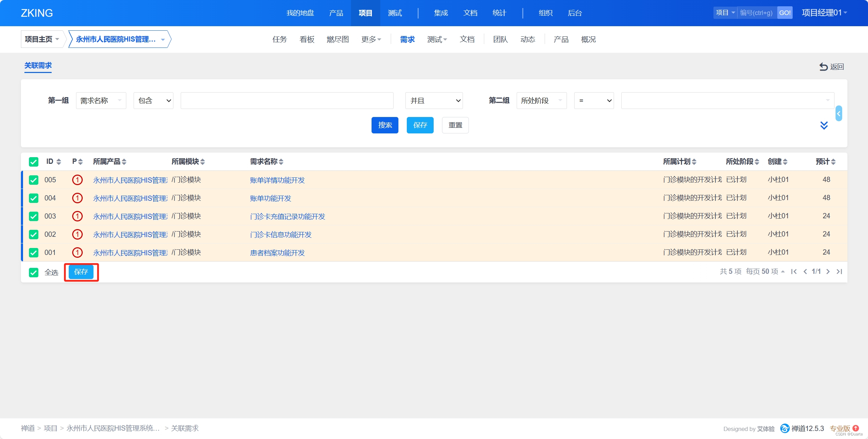Click the blue 搜索 button

(x=385, y=125)
